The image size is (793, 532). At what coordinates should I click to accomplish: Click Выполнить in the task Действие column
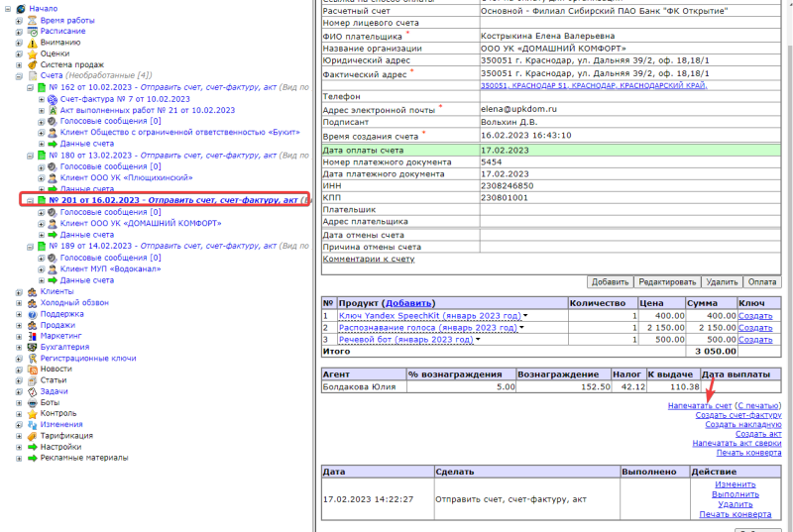736,494
